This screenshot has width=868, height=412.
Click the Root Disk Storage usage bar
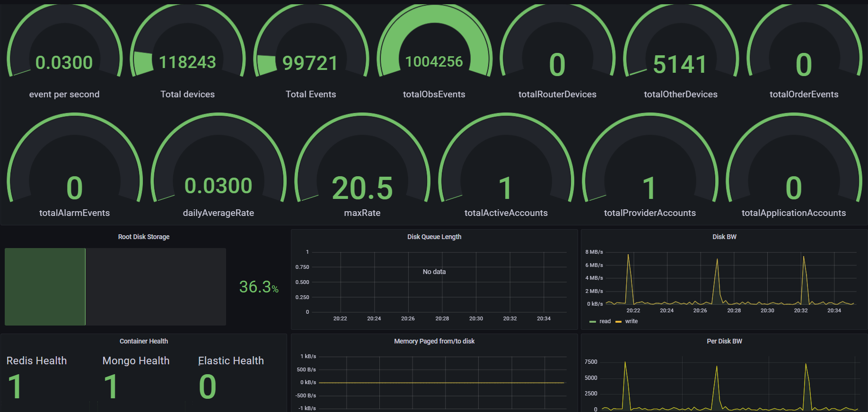(115, 287)
